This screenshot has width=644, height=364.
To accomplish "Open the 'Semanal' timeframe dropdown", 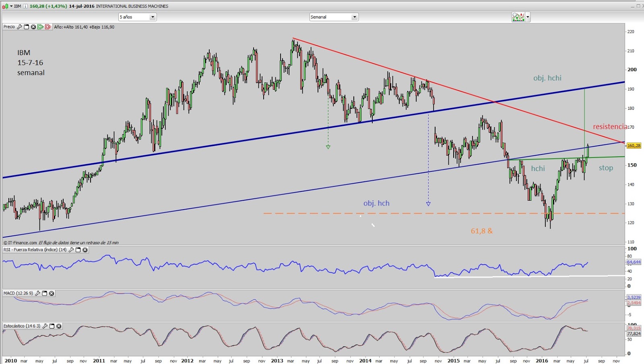I will [334, 17].
